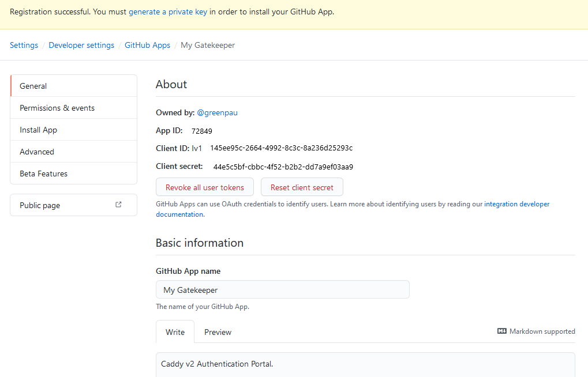Image resolution: width=588 pixels, height=377 pixels.
Task: Click the Markdown supported icon
Action: click(501, 331)
